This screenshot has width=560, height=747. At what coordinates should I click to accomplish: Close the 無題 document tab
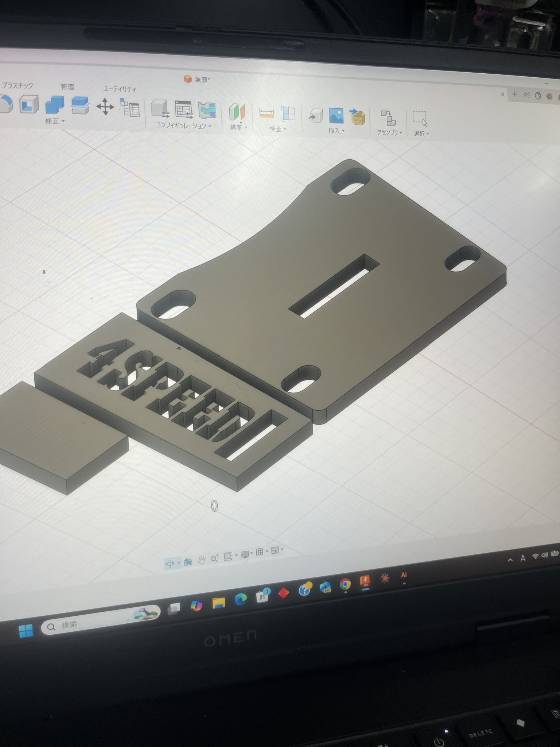(x=502, y=94)
